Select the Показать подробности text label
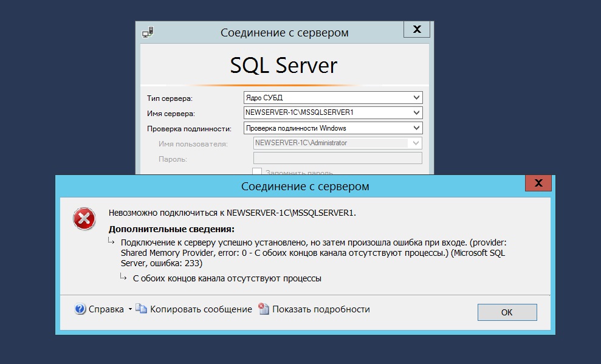 (321, 309)
